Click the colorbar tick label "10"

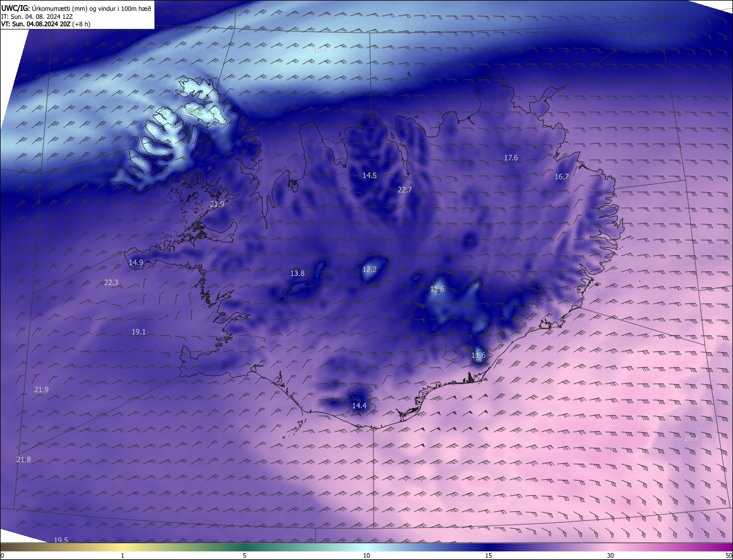pyautogui.click(x=366, y=556)
